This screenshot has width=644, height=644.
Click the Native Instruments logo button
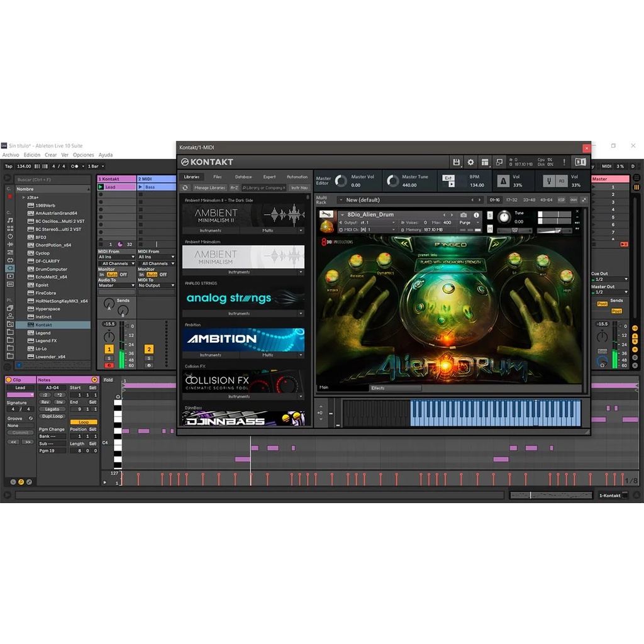[x=580, y=162]
